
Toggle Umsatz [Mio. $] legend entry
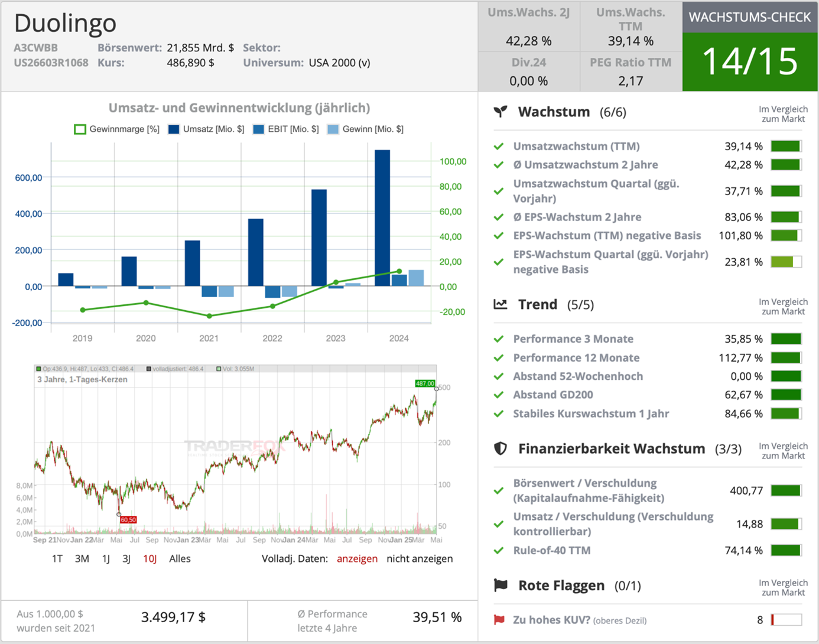point(206,129)
